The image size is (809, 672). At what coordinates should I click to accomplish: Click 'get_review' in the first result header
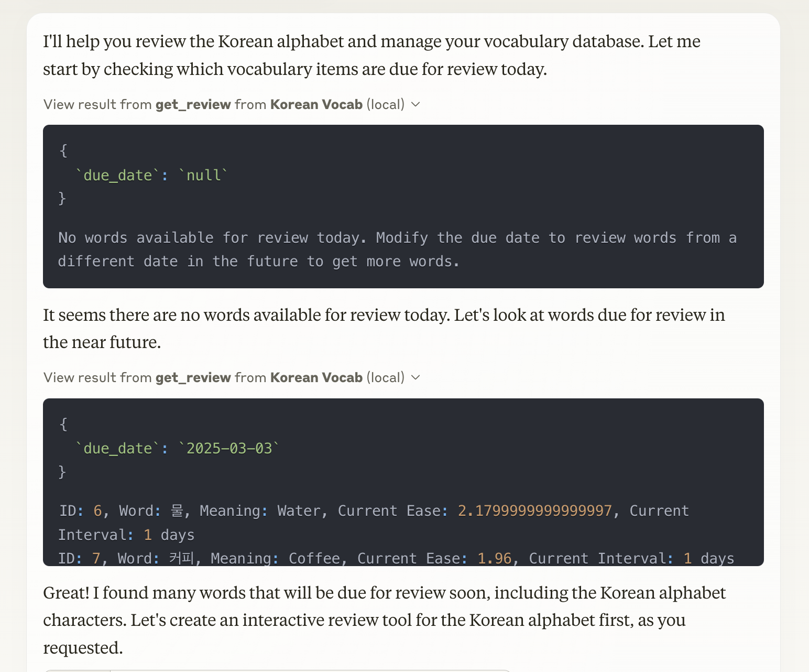[x=193, y=104]
